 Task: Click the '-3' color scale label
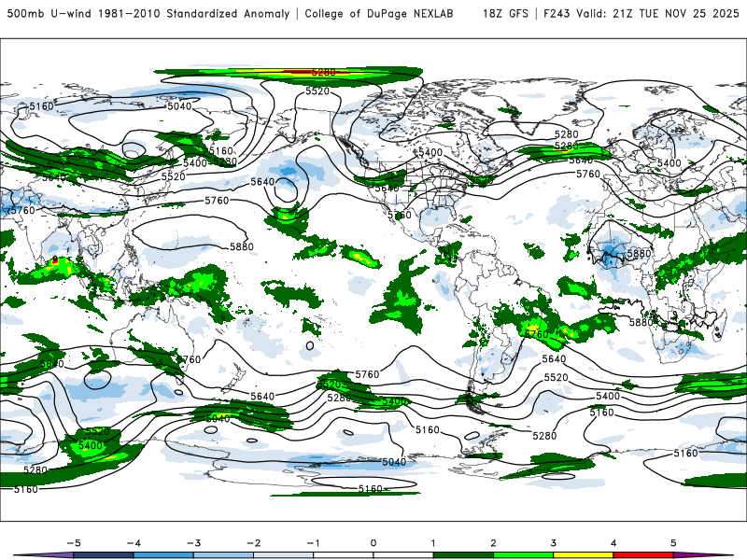coord(193,543)
